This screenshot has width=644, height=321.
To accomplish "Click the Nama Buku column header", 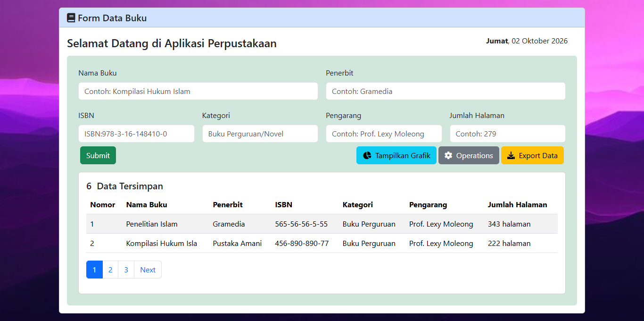I will tap(147, 204).
